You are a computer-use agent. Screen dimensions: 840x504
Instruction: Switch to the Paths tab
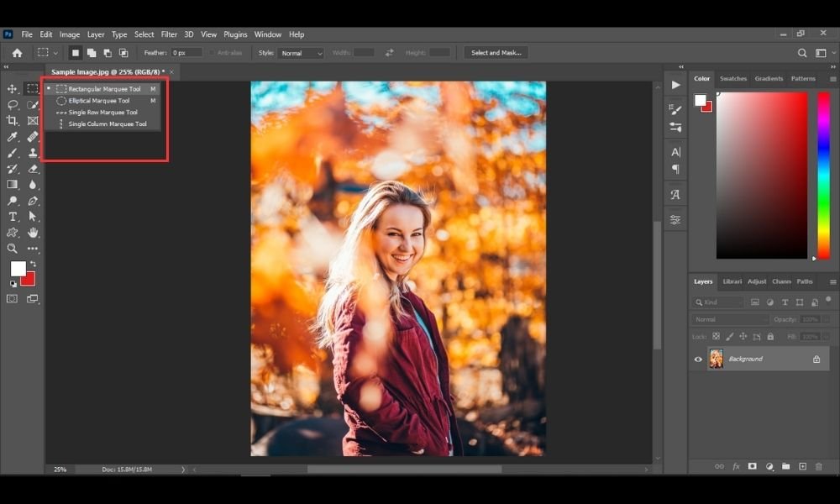(x=805, y=281)
